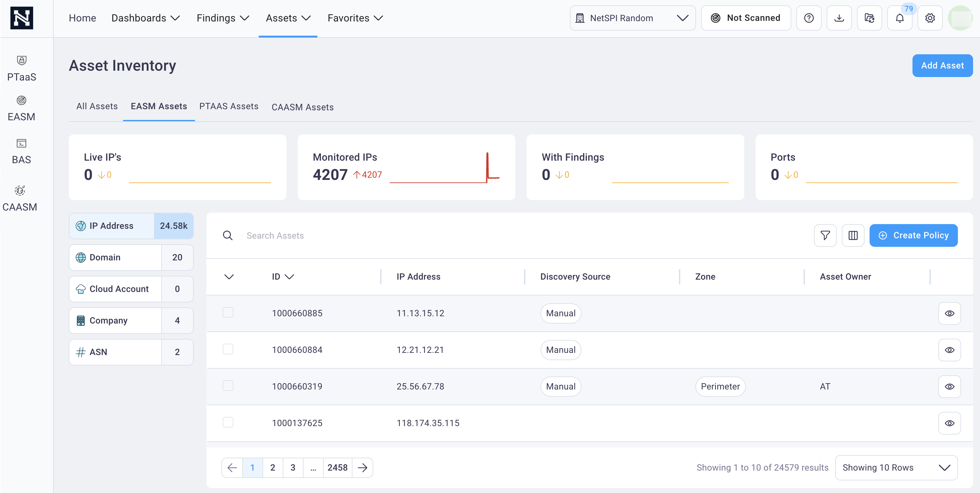View asset 1000660884 with eye icon
Screen dimensions: 980x493
point(949,350)
